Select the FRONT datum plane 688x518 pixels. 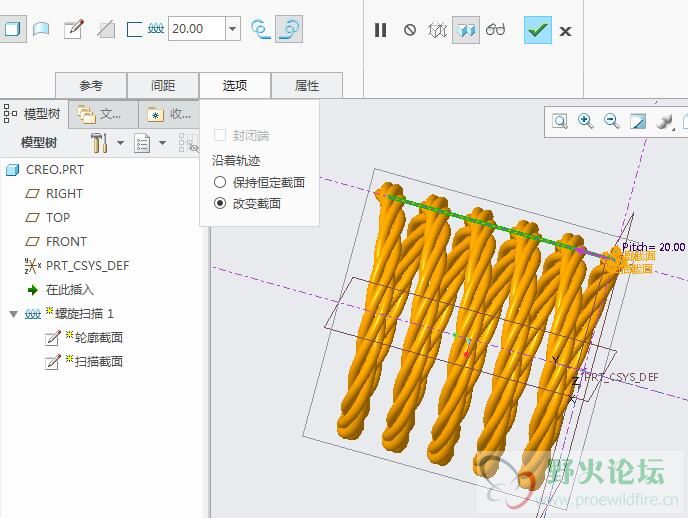pyautogui.click(x=66, y=242)
